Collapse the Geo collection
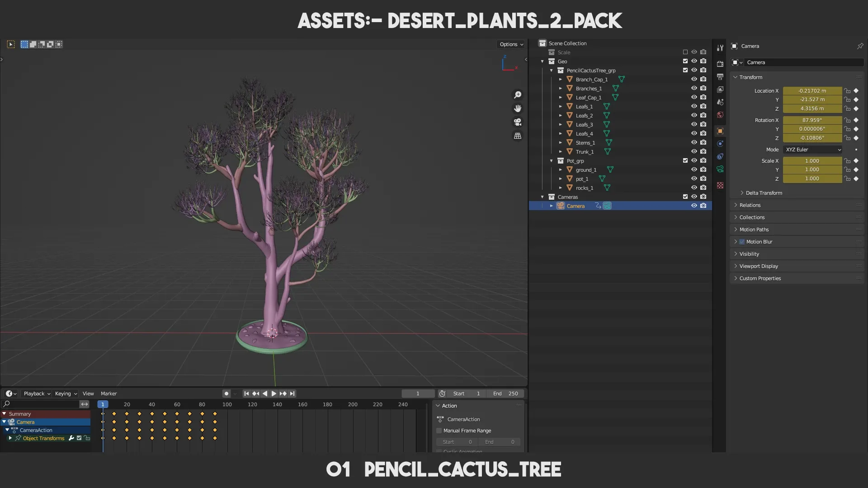Viewport: 868px width, 488px height. click(x=542, y=61)
